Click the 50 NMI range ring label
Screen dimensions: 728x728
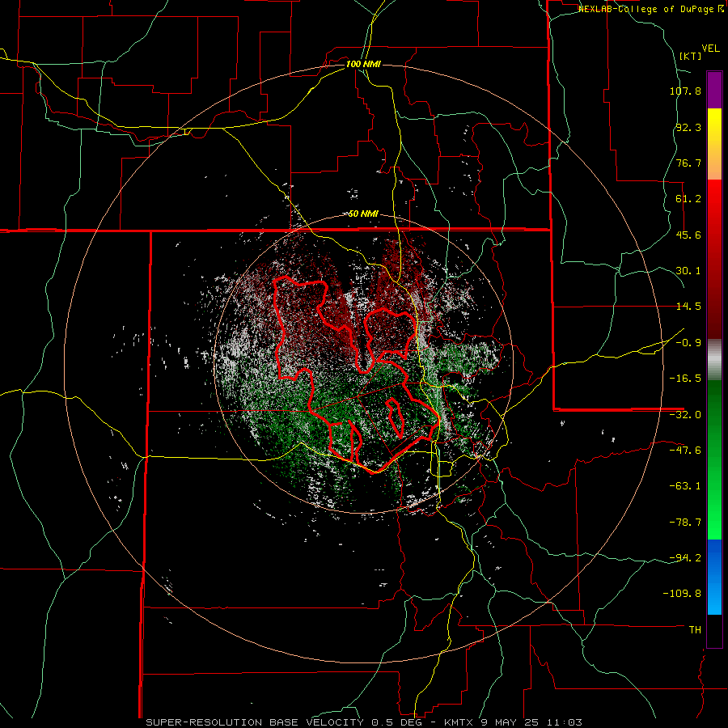363,214
